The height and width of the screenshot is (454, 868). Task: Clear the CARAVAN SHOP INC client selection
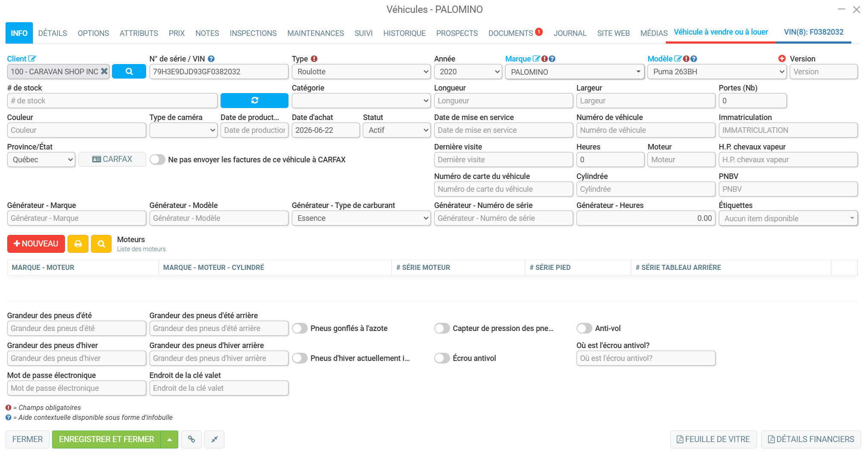click(104, 71)
